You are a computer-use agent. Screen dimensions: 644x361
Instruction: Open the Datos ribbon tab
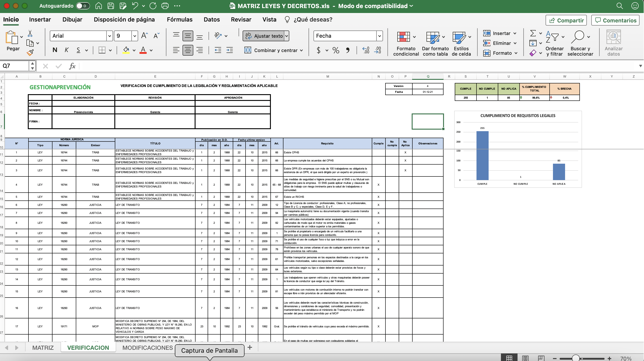pos(211,20)
